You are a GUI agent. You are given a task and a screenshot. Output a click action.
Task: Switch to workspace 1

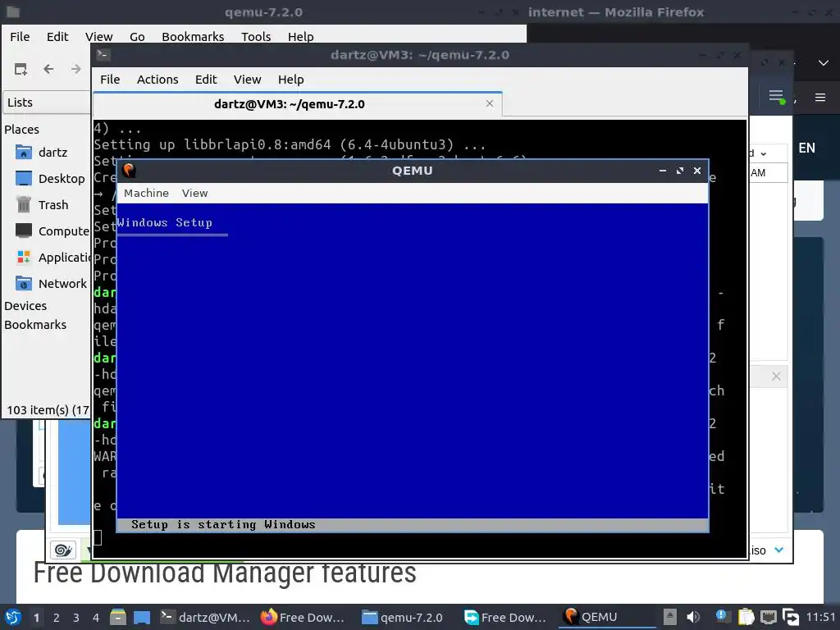click(x=36, y=618)
